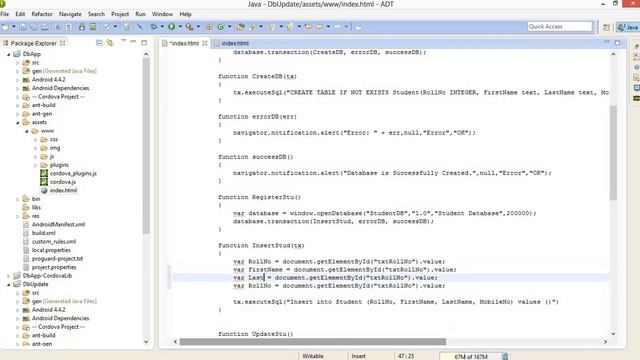Open the New icon dropdown arrow
The image size is (640, 360).
[13, 27]
